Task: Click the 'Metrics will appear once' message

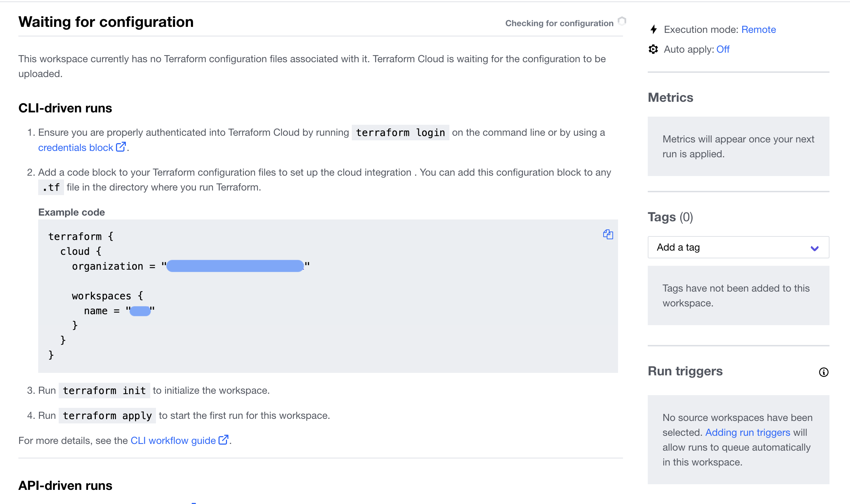Action: click(x=738, y=146)
